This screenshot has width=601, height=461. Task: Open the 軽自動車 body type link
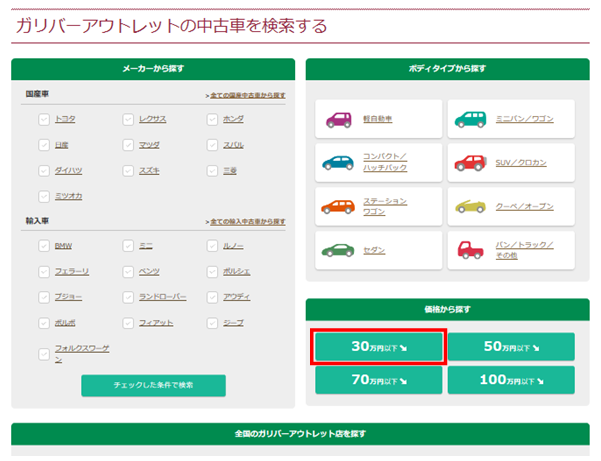(x=378, y=119)
